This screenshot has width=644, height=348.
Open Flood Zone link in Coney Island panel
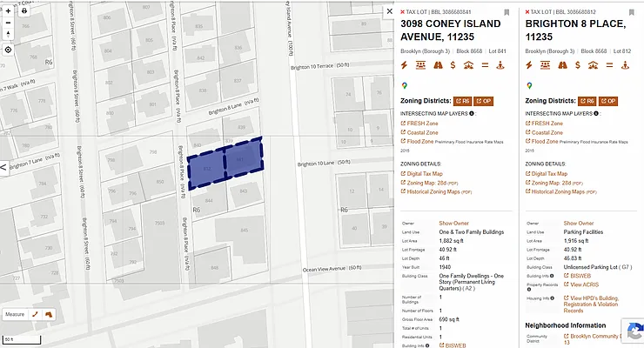pos(417,141)
